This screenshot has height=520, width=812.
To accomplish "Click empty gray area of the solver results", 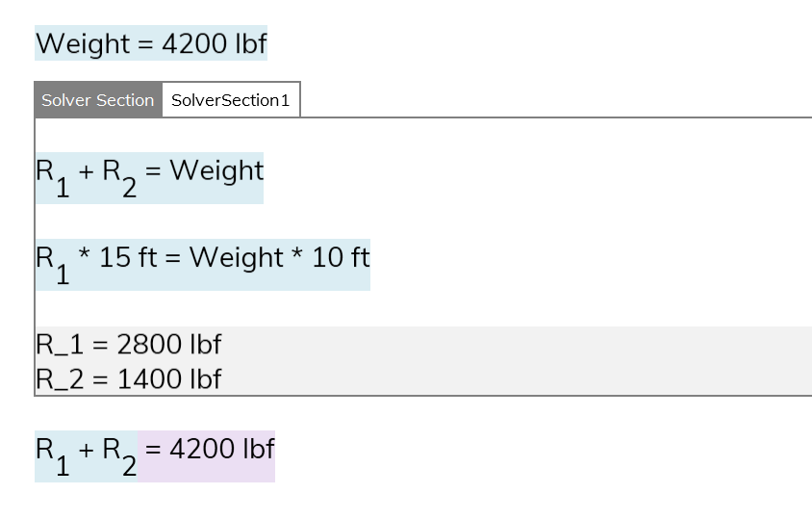I will 518,361.
